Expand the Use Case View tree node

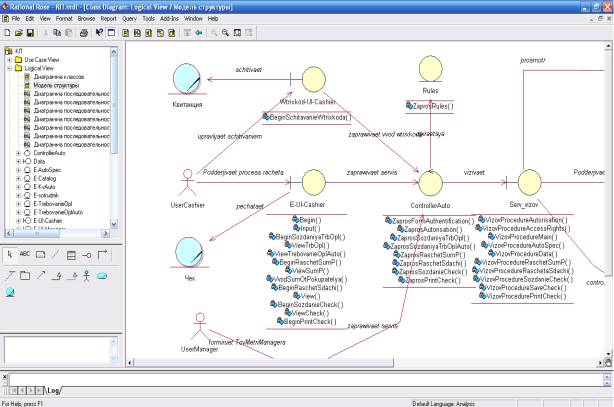click(9, 59)
